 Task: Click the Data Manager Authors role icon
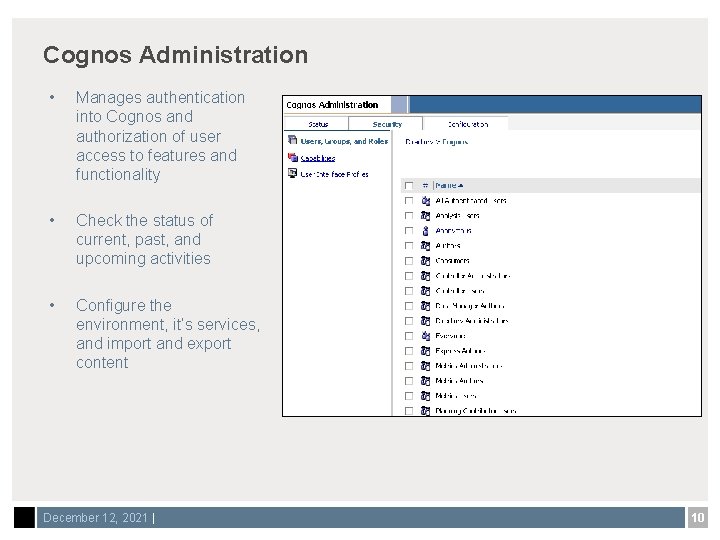(x=426, y=306)
